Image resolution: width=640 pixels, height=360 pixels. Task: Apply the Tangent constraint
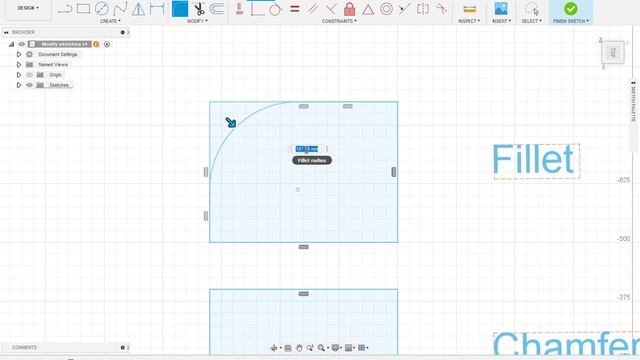276,9
